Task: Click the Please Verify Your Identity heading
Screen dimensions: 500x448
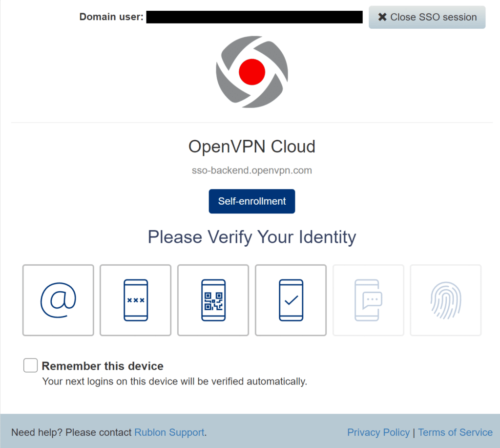Action: pyautogui.click(x=252, y=237)
